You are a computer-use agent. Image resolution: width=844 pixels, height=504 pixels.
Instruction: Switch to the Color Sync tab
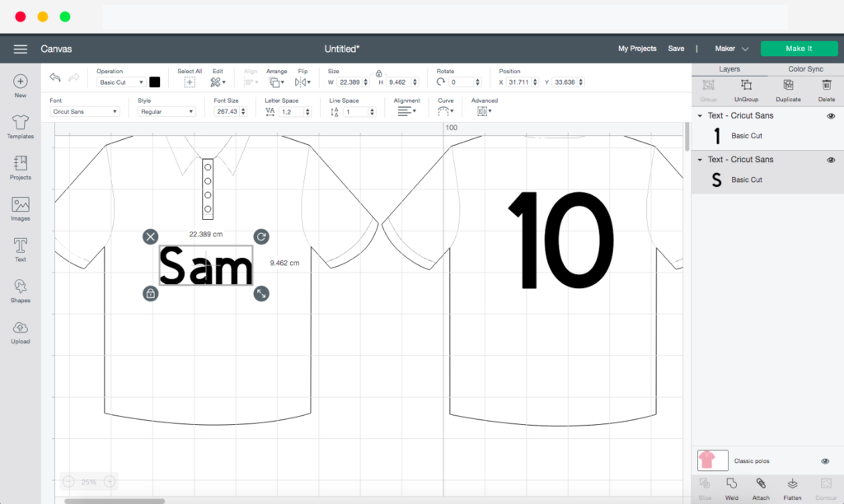tap(805, 69)
